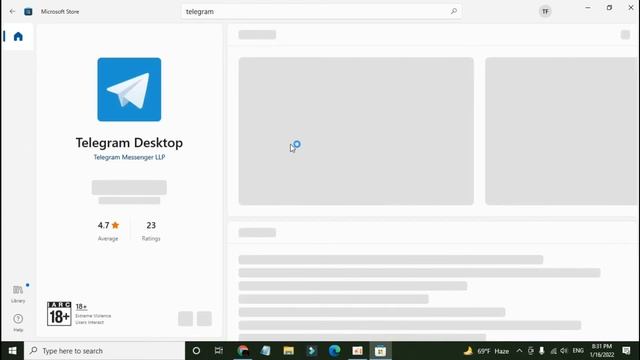The height and width of the screenshot is (360, 640).
Task: Open the volume control in the tray
Action: click(564, 351)
